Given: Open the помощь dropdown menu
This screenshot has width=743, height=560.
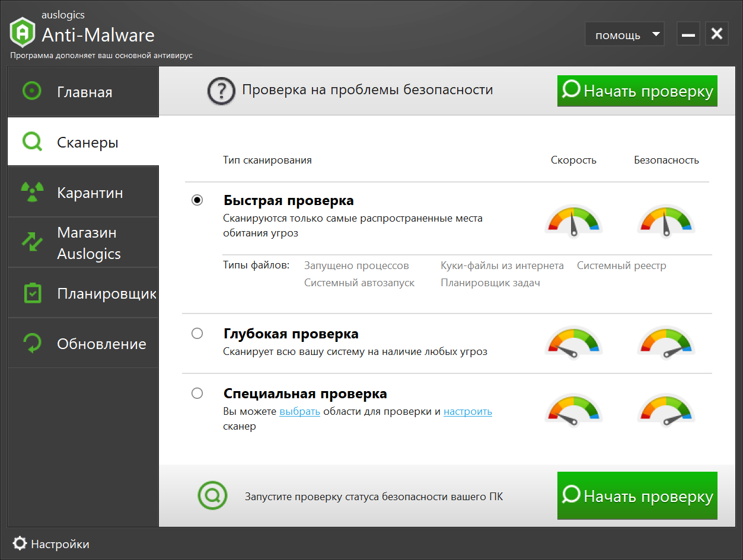Looking at the screenshot, I should pos(624,34).
